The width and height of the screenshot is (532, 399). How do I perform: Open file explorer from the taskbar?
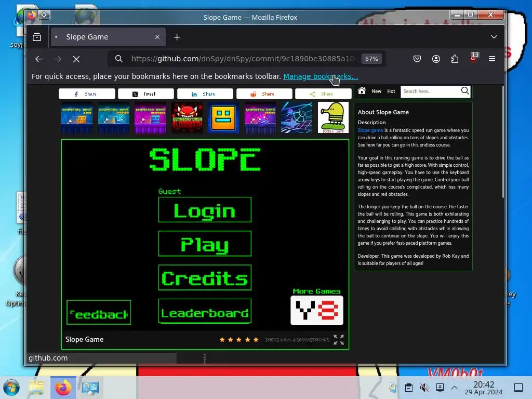point(36,388)
